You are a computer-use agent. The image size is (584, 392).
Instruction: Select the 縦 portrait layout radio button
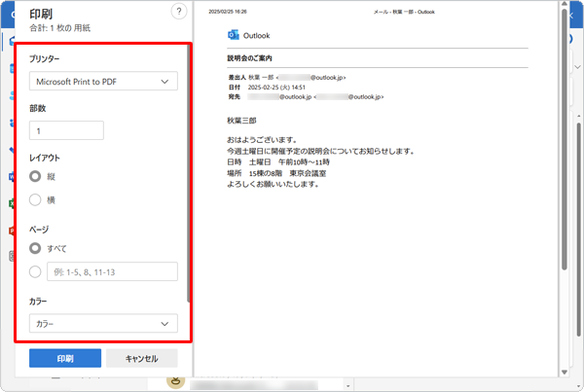pyautogui.click(x=35, y=176)
